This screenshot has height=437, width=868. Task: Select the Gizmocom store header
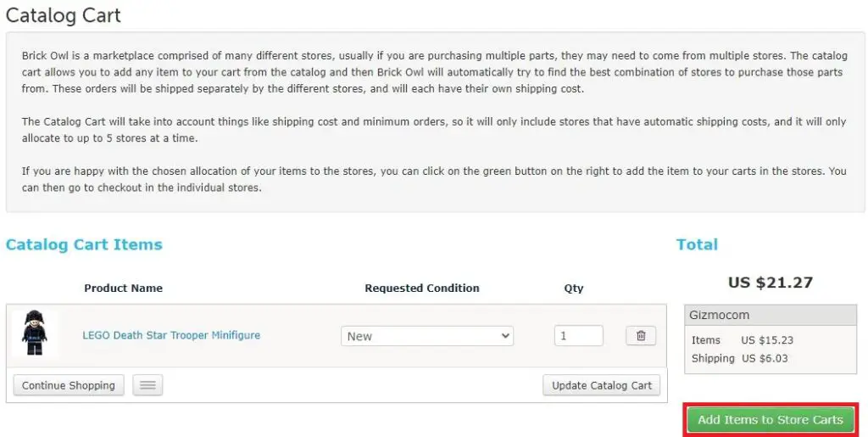[770, 315]
